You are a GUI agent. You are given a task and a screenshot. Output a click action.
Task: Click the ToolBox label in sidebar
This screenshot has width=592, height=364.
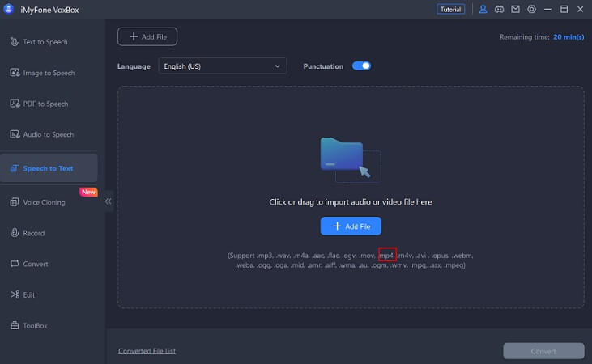(x=35, y=325)
